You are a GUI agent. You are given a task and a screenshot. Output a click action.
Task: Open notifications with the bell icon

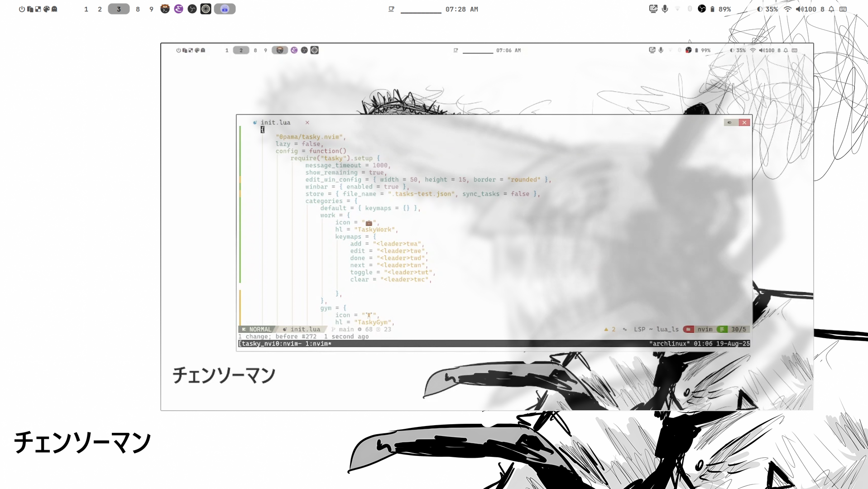(831, 9)
